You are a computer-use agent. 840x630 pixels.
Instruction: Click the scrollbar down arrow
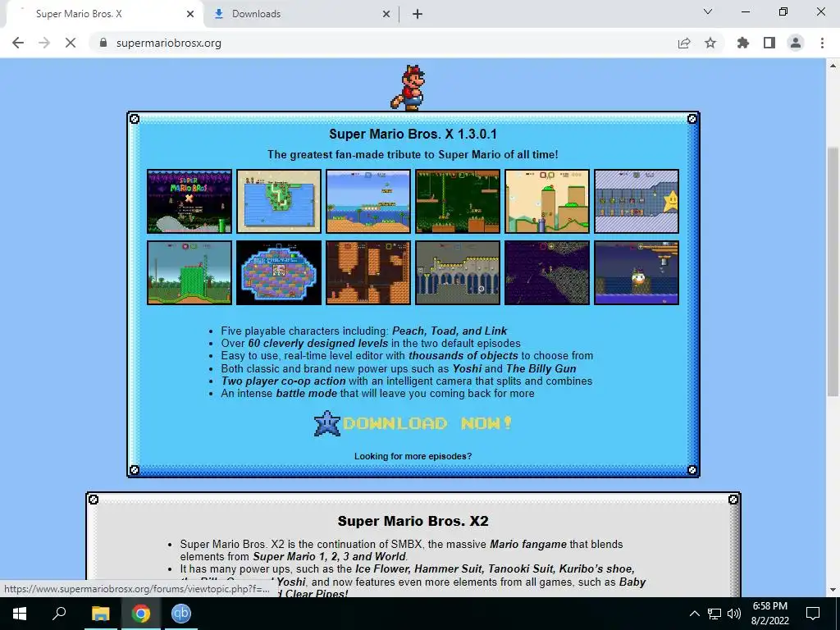(833, 590)
